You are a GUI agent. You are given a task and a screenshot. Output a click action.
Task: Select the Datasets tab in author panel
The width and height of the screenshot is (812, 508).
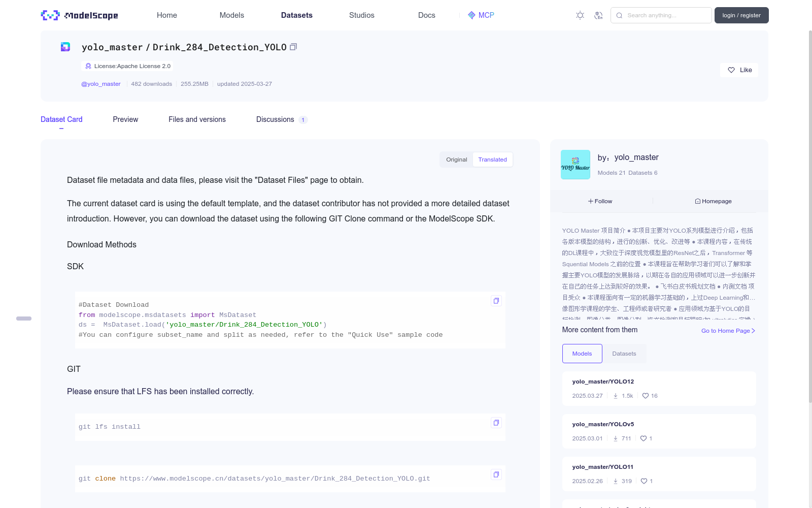pos(624,354)
